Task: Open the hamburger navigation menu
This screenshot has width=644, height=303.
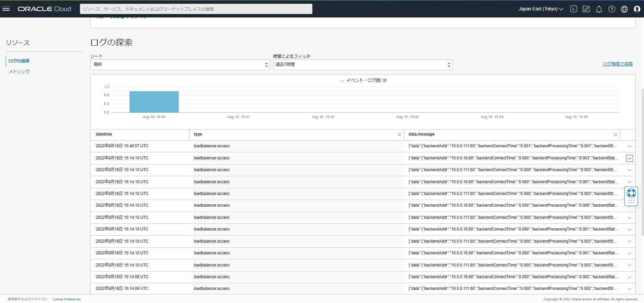Action: [x=6, y=9]
